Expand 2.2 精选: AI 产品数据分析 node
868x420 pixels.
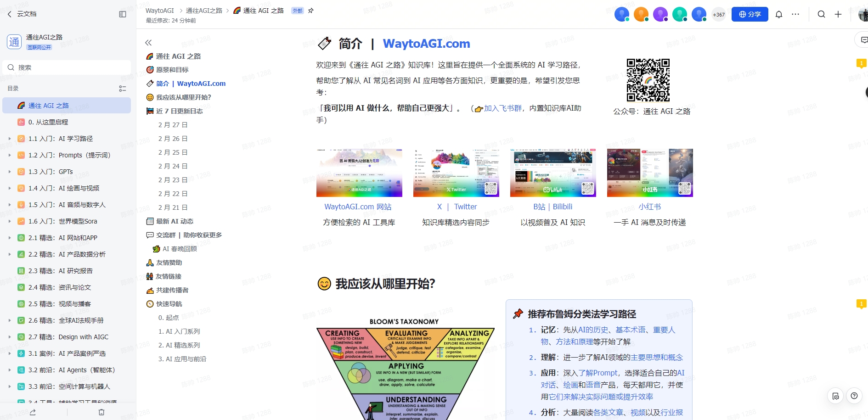(10, 254)
